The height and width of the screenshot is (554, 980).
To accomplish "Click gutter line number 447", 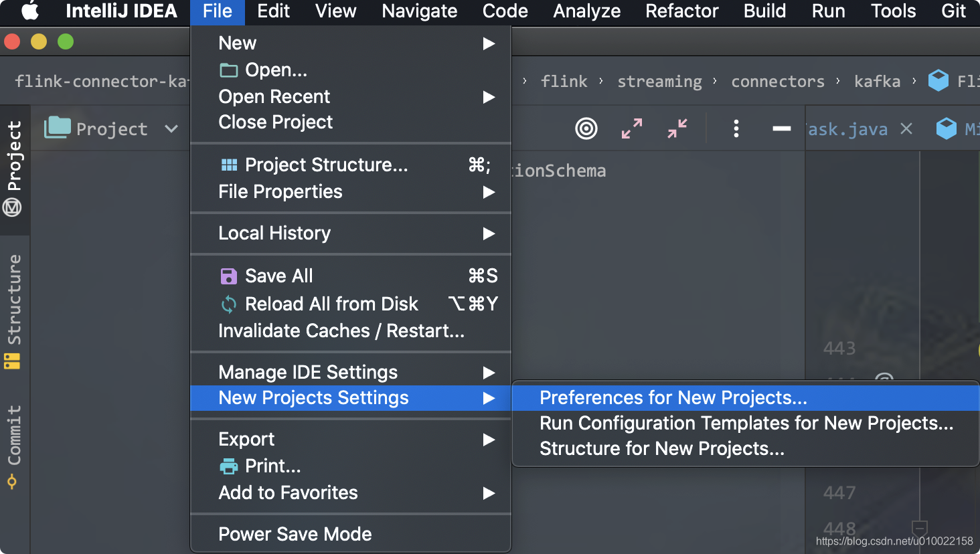I will [839, 493].
